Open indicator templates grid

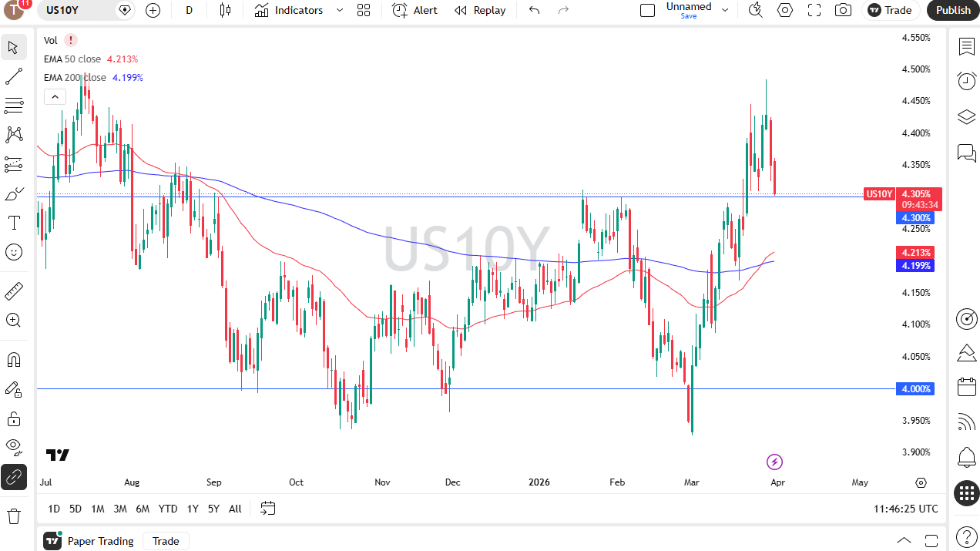pos(364,10)
